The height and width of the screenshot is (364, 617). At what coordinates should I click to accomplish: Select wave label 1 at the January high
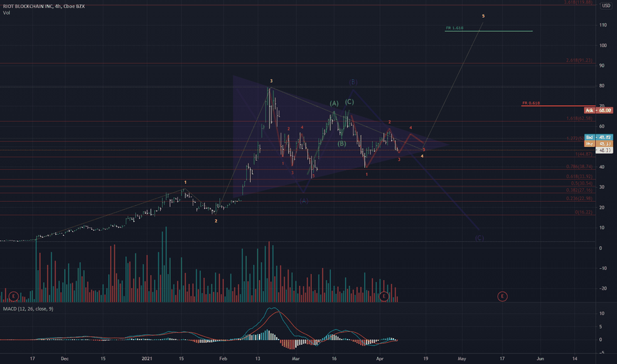(x=185, y=183)
